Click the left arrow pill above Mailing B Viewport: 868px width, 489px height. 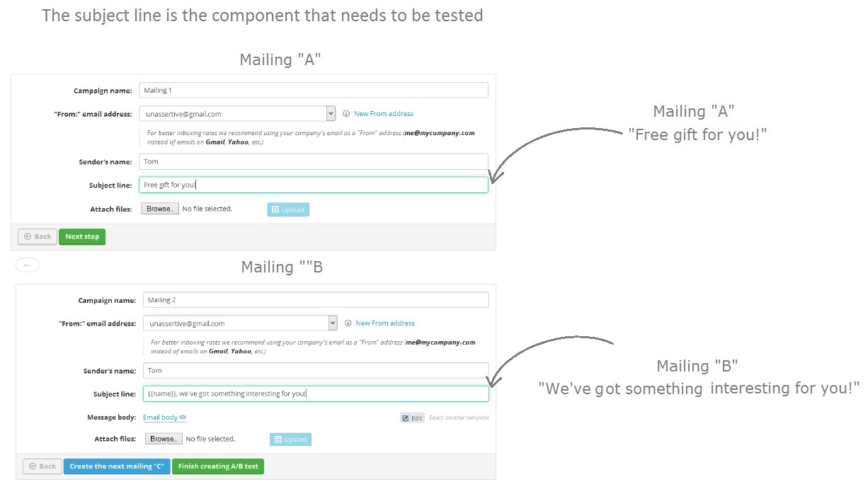(28, 265)
